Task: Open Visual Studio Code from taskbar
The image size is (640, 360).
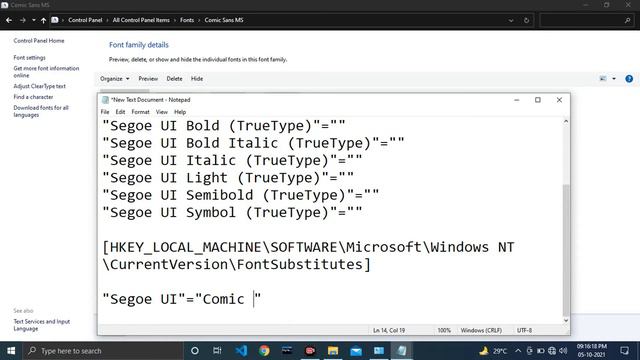Action: [x=241, y=351]
